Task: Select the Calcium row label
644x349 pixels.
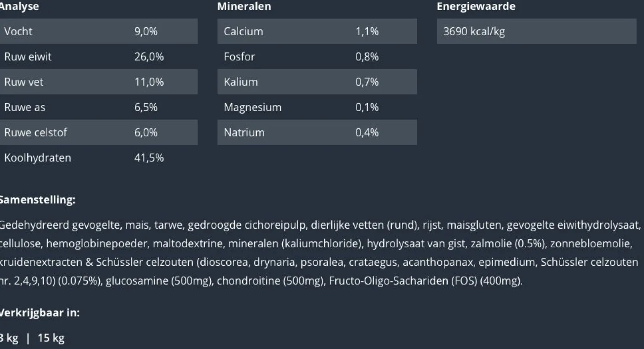Action: click(x=243, y=31)
